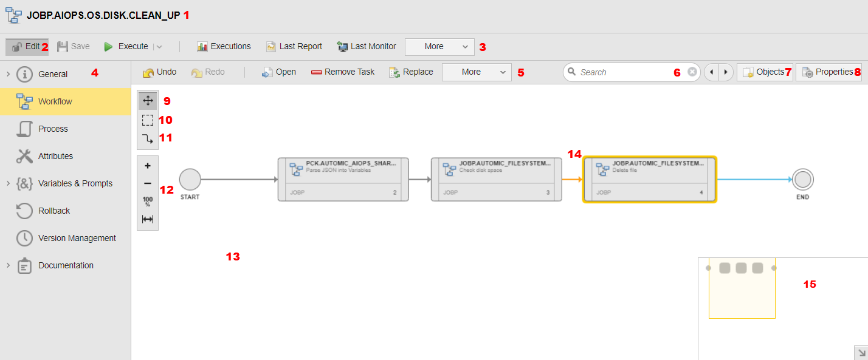The height and width of the screenshot is (360, 868).
Task: Switch to Version Management section
Action: pyautogui.click(x=77, y=238)
